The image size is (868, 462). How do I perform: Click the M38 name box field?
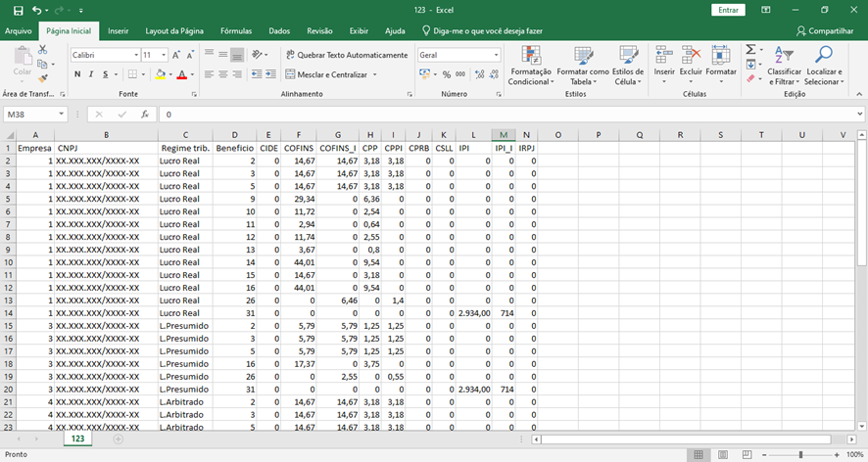pos(29,115)
